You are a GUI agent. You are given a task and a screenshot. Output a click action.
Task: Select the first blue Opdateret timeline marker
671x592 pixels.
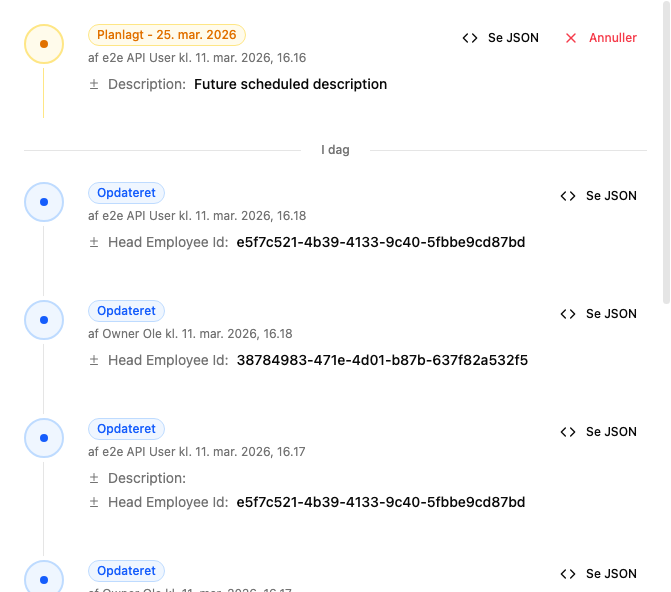point(43,202)
